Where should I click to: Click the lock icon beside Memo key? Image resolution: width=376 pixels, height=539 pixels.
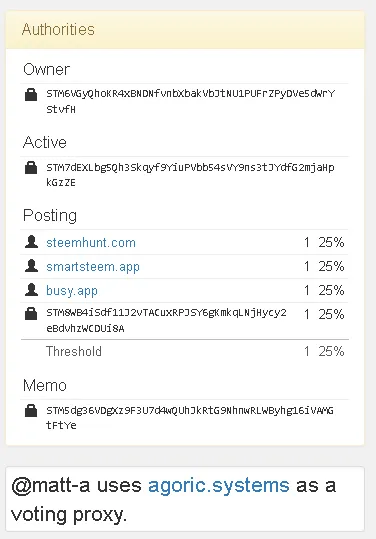click(x=31, y=411)
